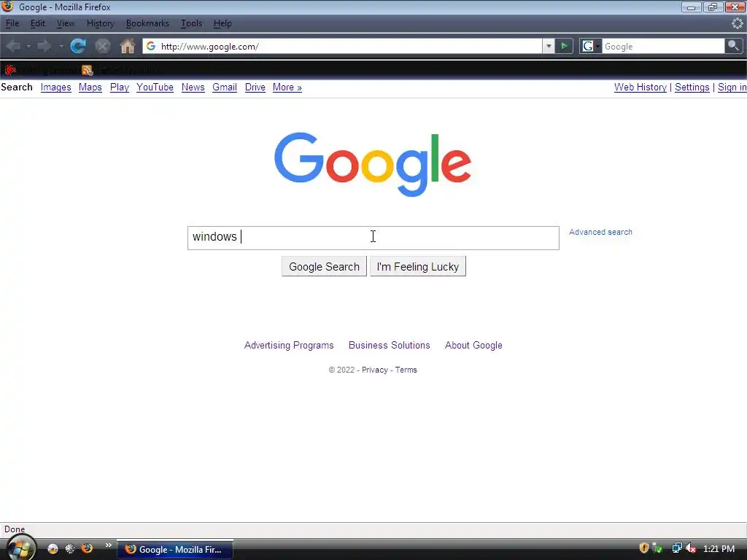
Task: Open the Images link
Action: (55, 87)
